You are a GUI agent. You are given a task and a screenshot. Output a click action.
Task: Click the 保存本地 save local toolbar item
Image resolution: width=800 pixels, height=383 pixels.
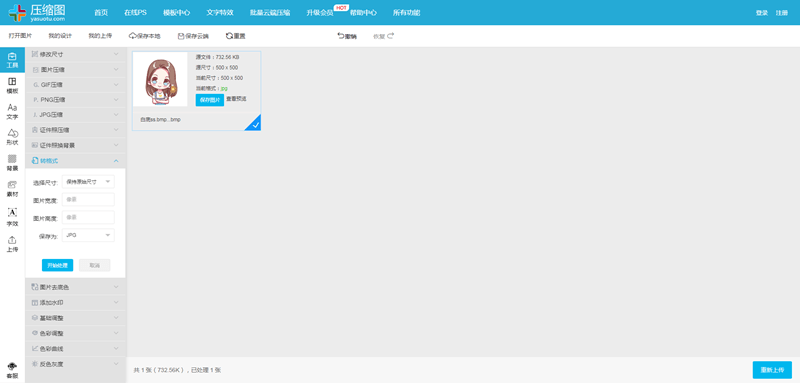[145, 36]
